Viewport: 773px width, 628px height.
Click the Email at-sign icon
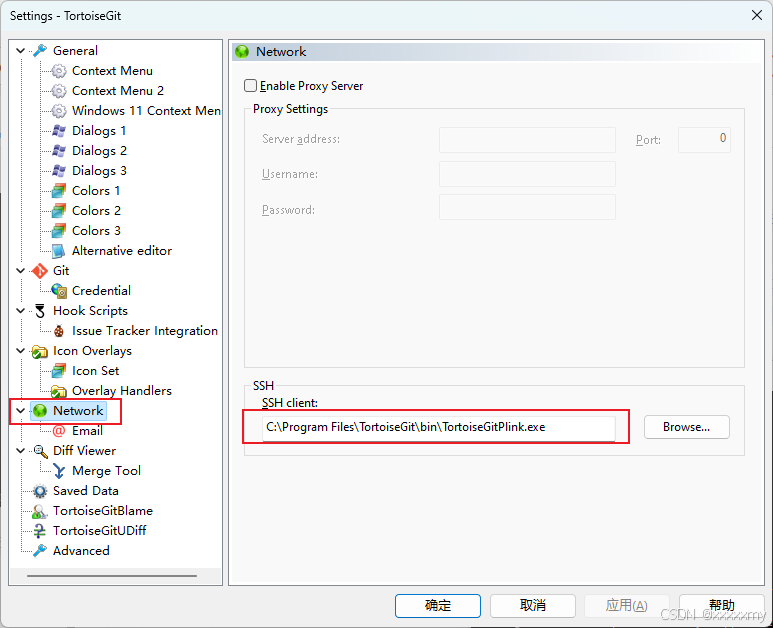pyautogui.click(x=59, y=431)
